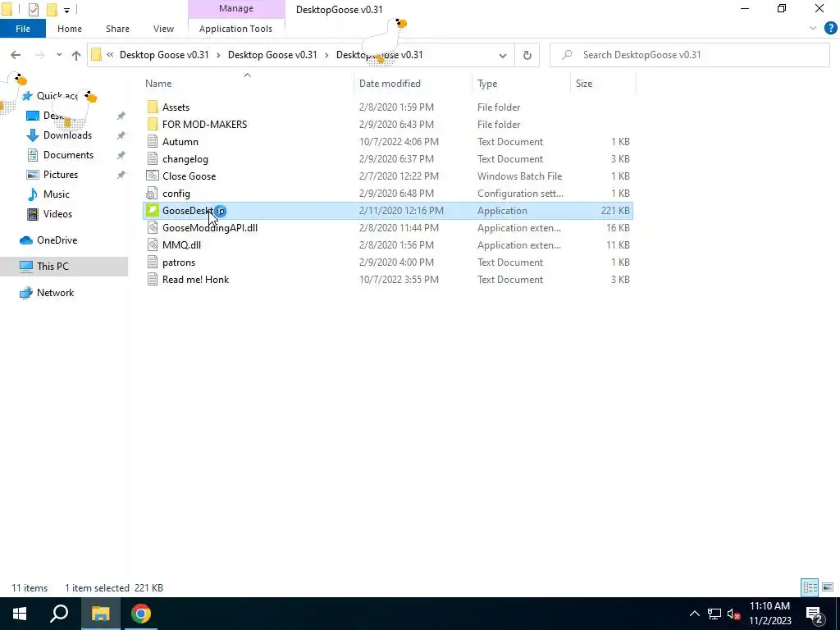840x630 pixels.
Task: Click the Windows Batch File type cell
Action: 519,176
